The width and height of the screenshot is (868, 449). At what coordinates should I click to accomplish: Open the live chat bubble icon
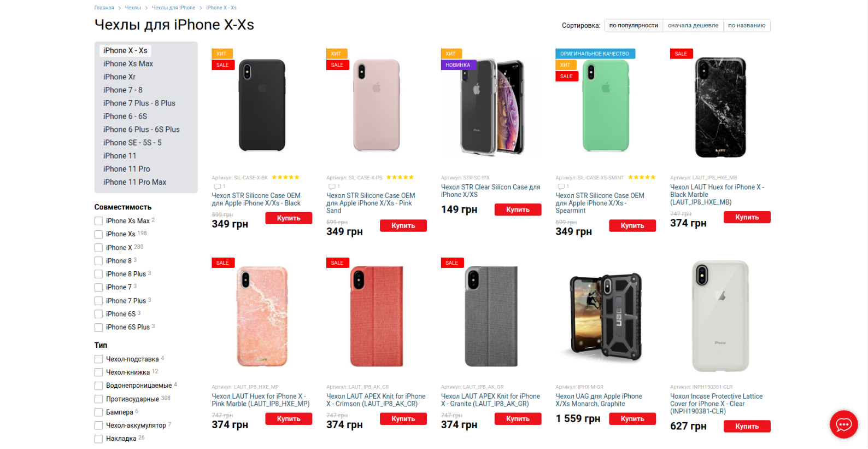tap(843, 424)
